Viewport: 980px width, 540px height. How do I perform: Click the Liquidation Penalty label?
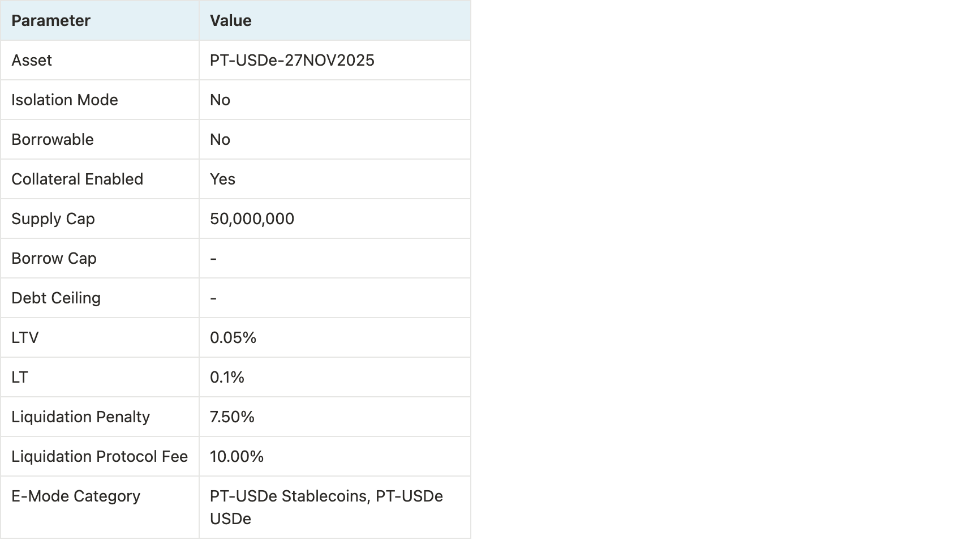click(80, 417)
